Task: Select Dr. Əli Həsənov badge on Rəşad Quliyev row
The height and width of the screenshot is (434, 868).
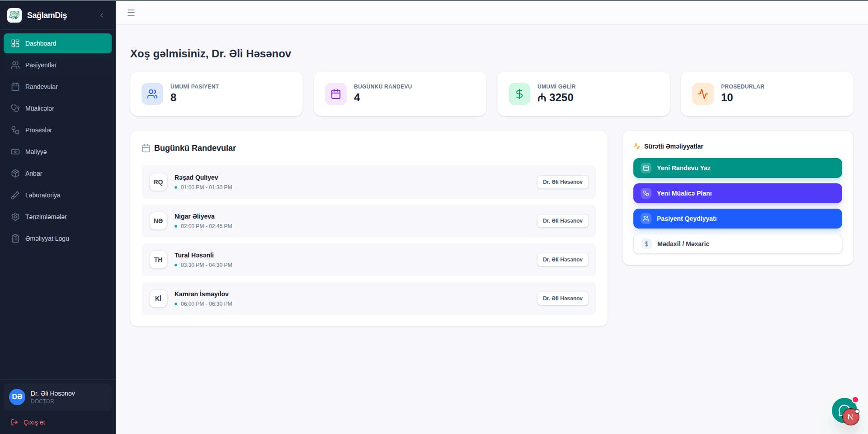Action: 562,182
